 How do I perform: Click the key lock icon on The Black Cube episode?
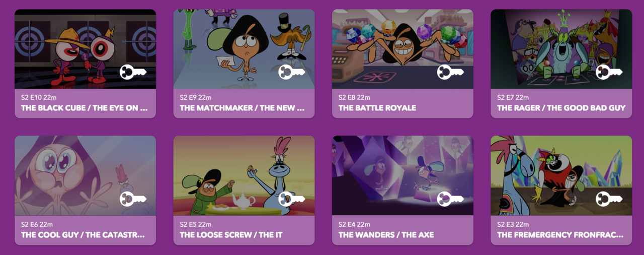(x=133, y=72)
